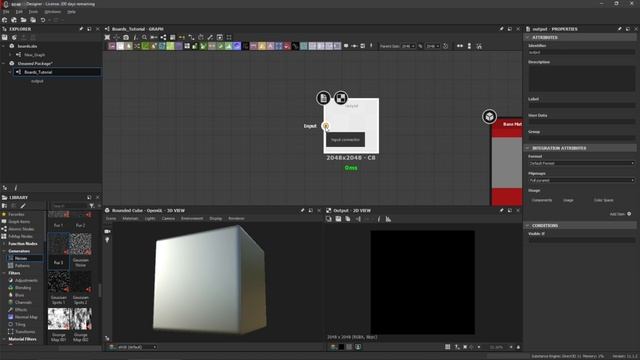Click the cube badge on Base Material node
The width and height of the screenshot is (640, 360).
coord(489,117)
